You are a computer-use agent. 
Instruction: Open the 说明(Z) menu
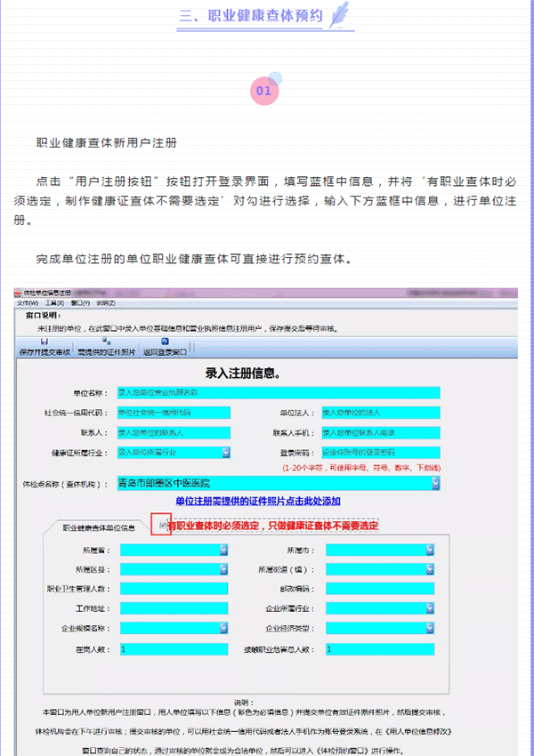(106, 303)
